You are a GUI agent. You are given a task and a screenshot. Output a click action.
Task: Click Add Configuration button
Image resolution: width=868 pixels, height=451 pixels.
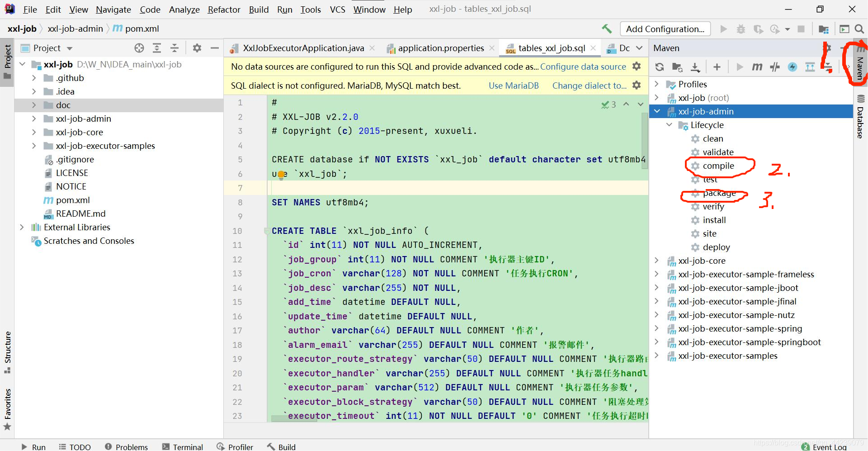click(665, 29)
